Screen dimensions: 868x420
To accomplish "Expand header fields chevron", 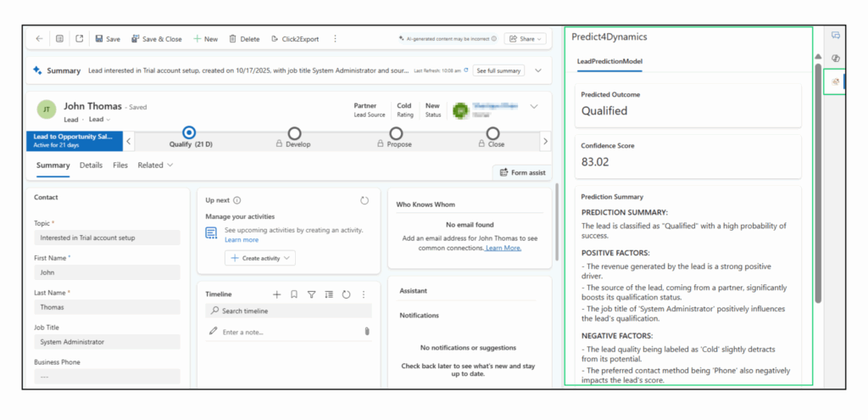I will tap(534, 106).
